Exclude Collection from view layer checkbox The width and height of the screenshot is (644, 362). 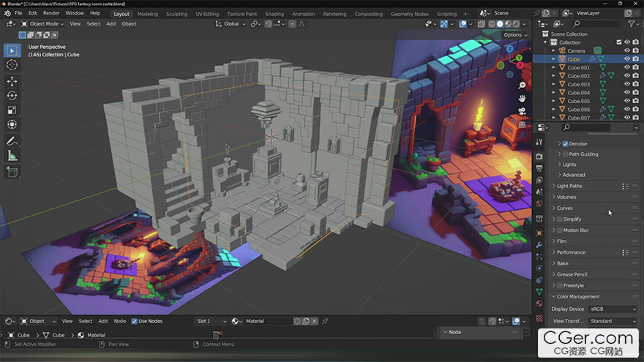[x=619, y=42]
